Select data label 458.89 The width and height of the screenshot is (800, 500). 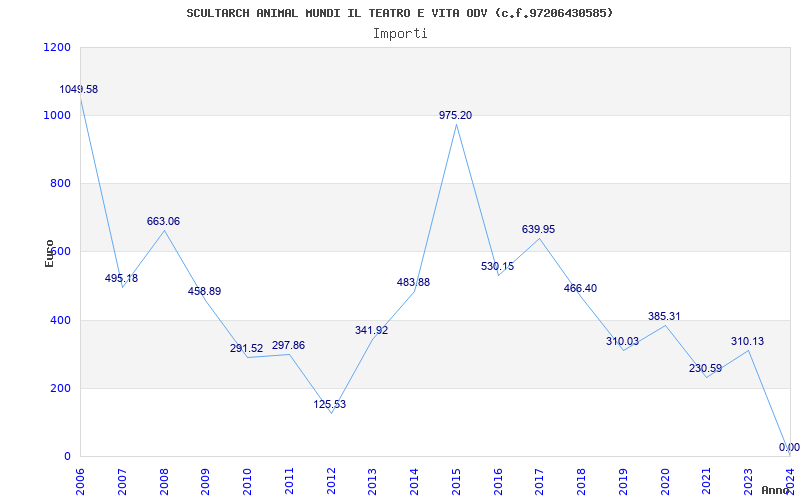(205, 291)
